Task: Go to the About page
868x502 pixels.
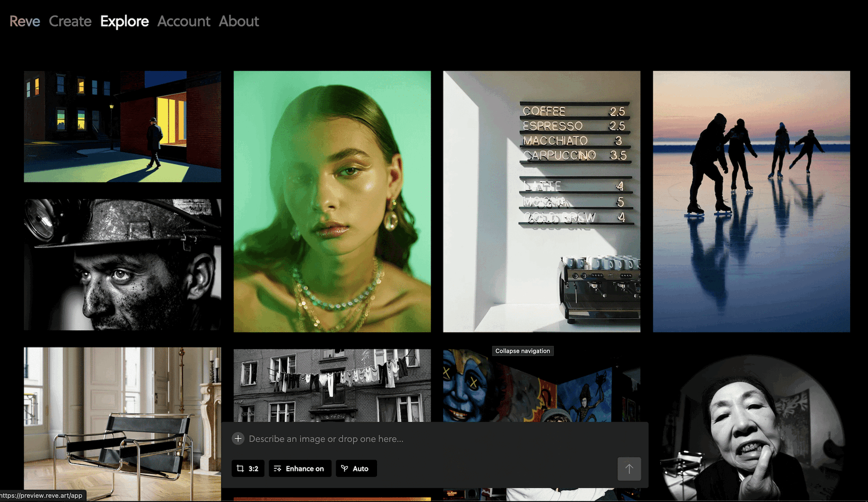Action: pos(239,21)
